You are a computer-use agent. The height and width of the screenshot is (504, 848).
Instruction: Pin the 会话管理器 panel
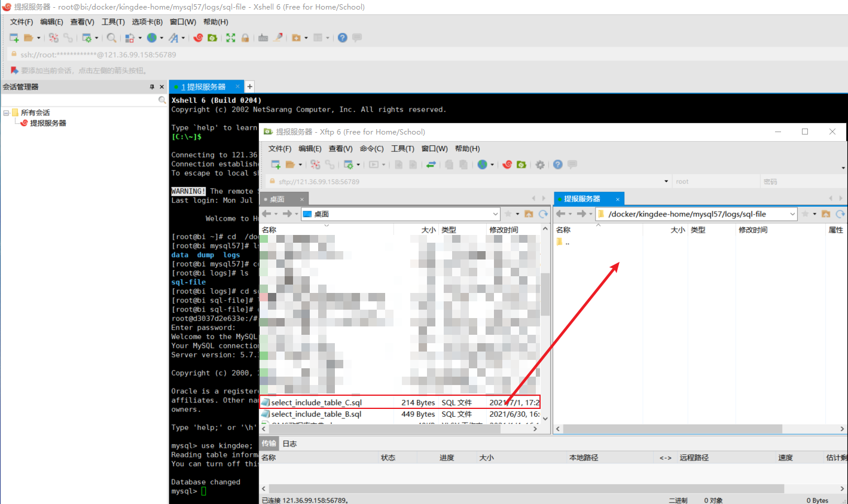152,87
